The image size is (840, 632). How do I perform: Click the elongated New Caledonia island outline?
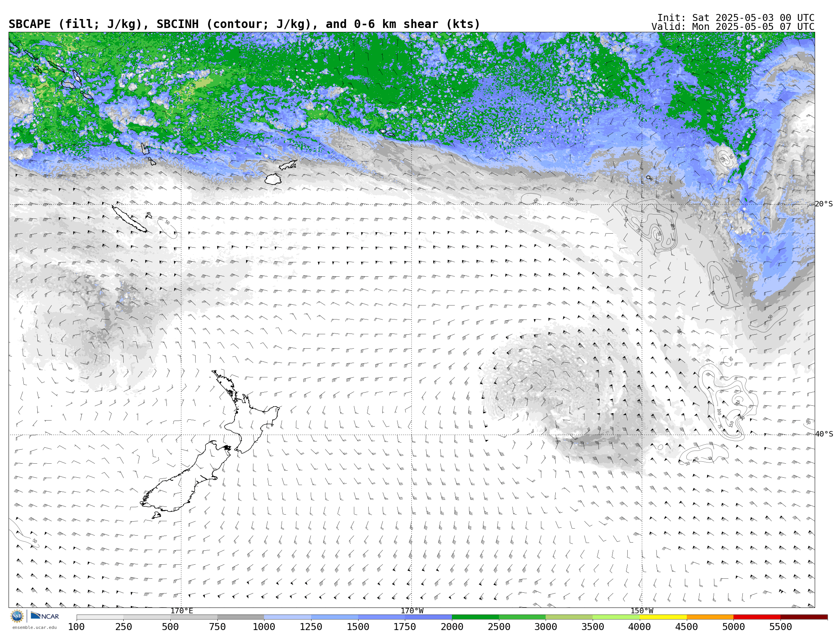[129, 219]
